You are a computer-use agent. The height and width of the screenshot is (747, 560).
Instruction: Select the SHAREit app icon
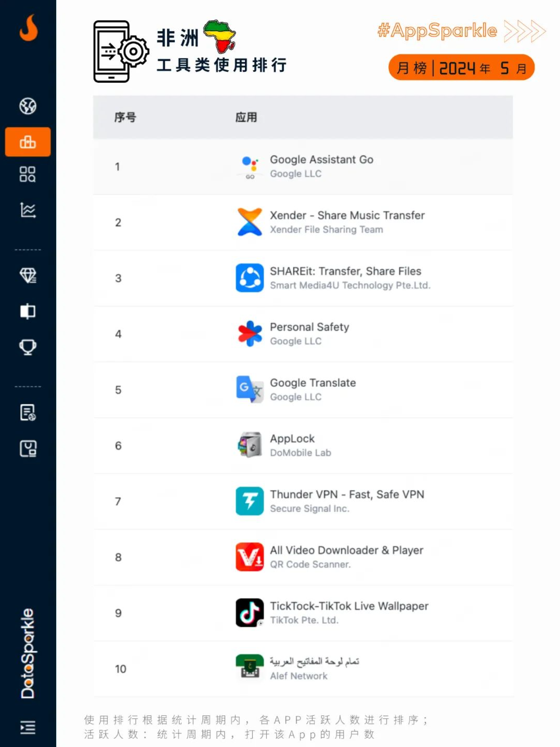[x=250, y=278]
